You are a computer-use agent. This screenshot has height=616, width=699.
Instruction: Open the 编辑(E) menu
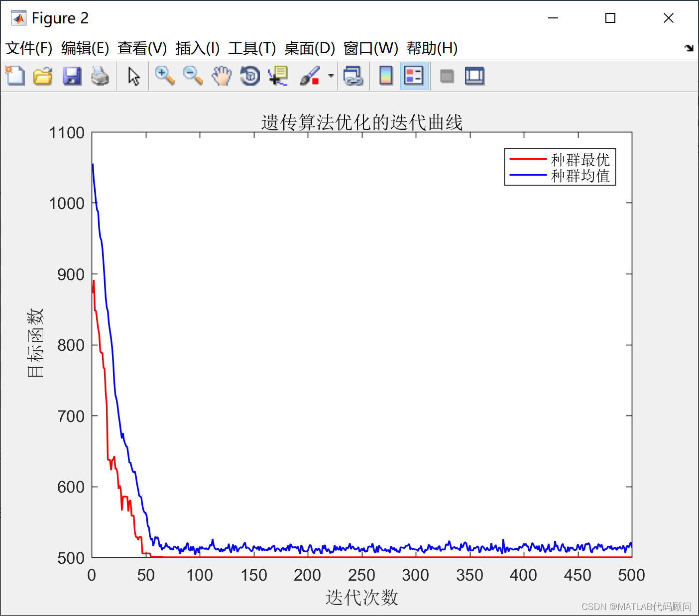pyautogui.click(x=85, y=48)
